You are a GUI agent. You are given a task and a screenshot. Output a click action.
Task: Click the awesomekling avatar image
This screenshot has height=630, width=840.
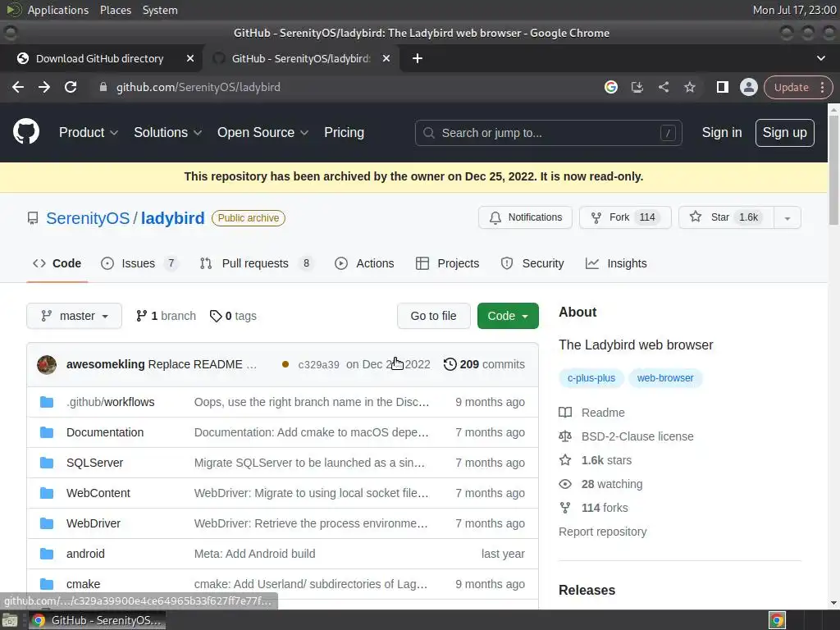click(x=47, y=364)
